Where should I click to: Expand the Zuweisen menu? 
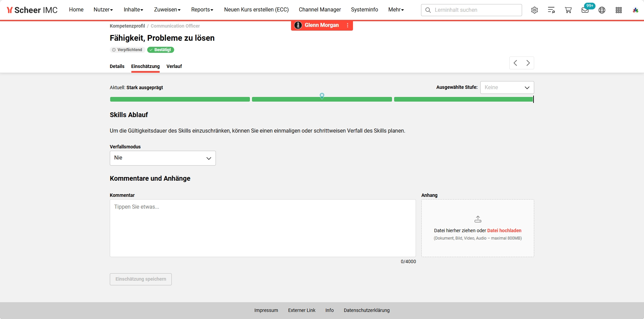[167, 10]
